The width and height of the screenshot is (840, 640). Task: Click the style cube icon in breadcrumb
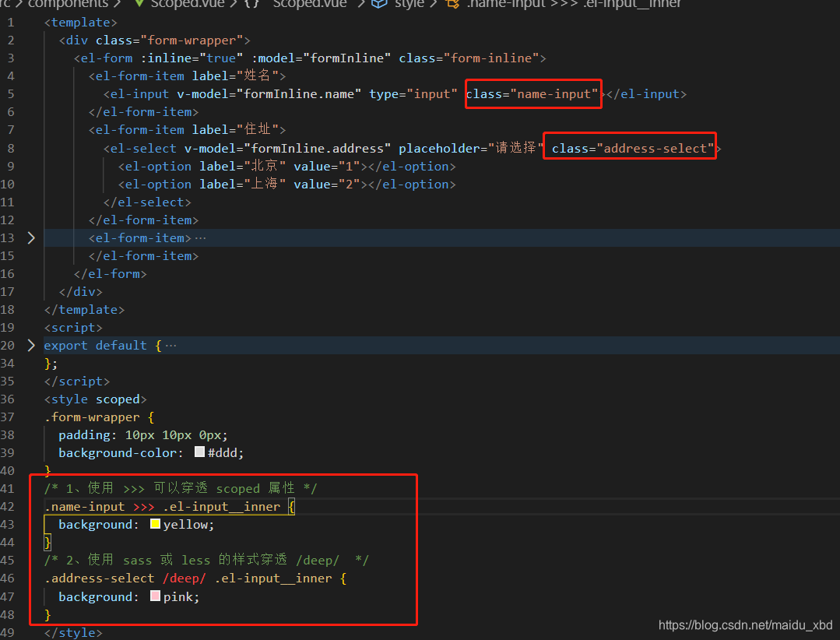tap(379, 4)
